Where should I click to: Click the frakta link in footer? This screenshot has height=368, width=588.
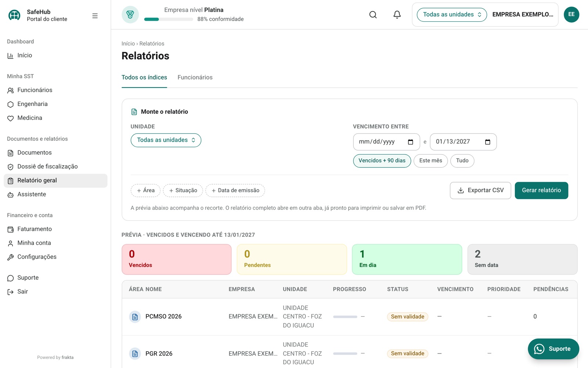[68, 358]
